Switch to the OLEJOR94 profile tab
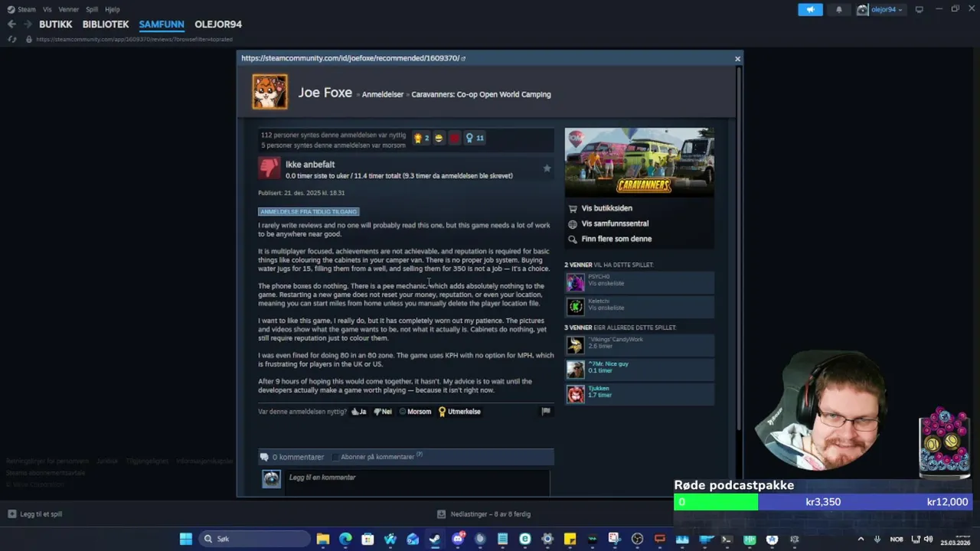This screenshot has height=551, width=980. [x=218, y=24]
